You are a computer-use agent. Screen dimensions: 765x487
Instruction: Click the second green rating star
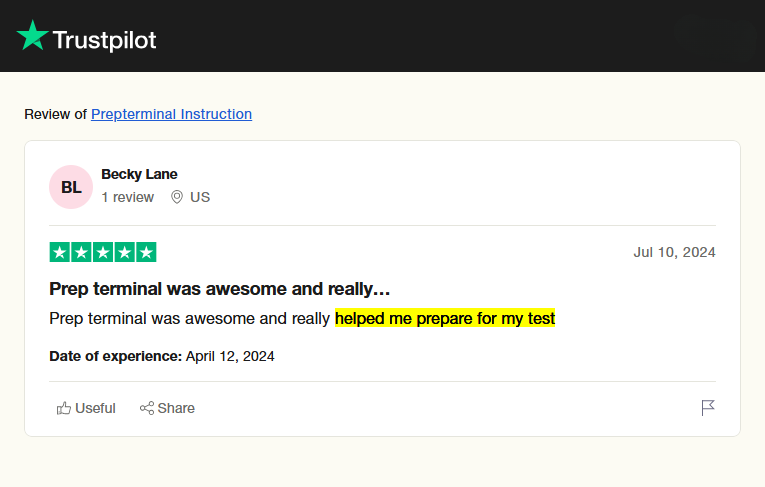pos(81,252)
